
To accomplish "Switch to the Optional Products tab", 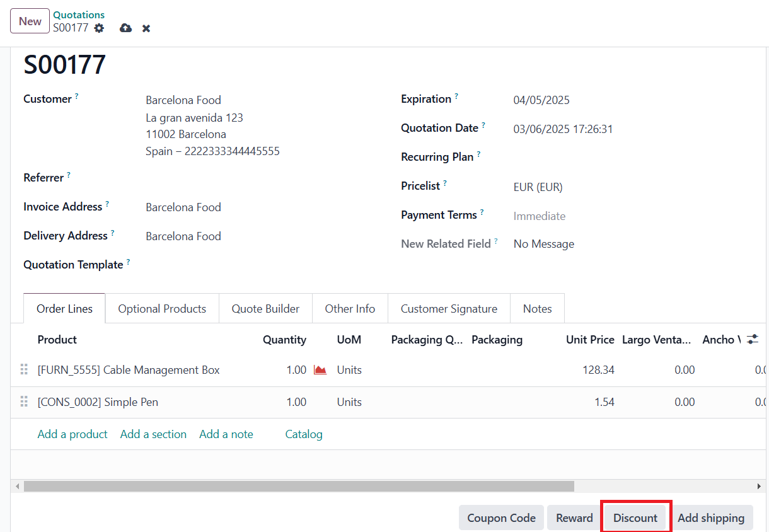I will (x=162, y=309).
